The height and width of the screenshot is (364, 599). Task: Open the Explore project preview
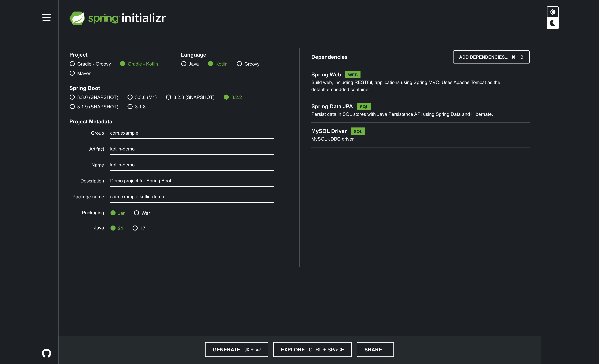[312, 349]
